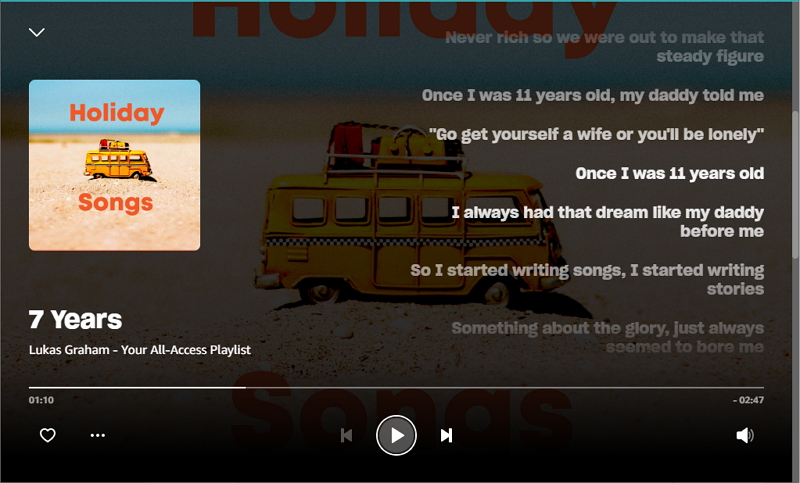Collapse the now playing view with the chevron
This screenshot has width=800, height=483.
click(37, 32)
